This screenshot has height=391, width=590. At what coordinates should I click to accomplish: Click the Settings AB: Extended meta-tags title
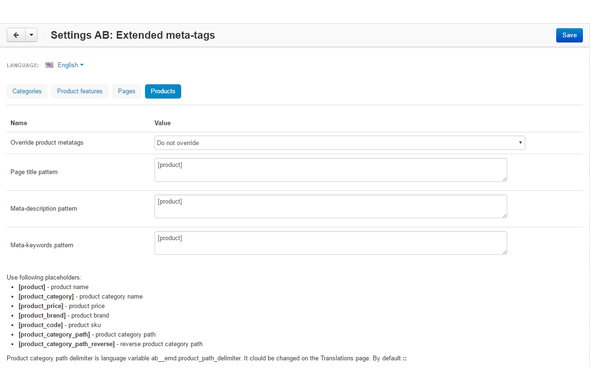coord(133,35)
